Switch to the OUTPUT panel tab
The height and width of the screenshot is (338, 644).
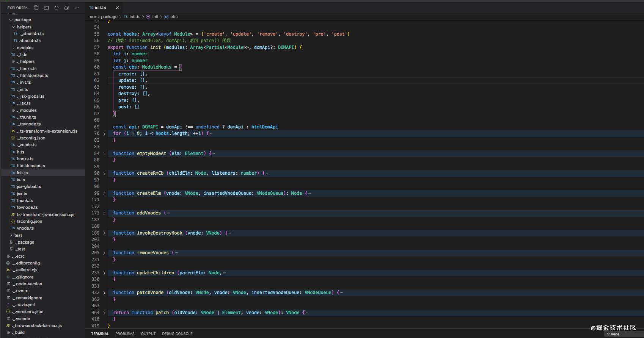[148, 334]
